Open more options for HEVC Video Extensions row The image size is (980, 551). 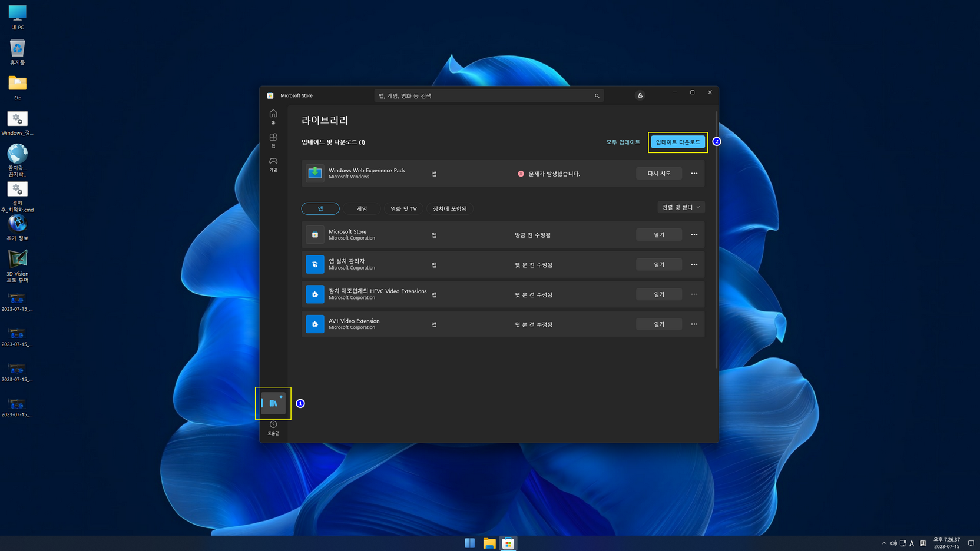694,294
